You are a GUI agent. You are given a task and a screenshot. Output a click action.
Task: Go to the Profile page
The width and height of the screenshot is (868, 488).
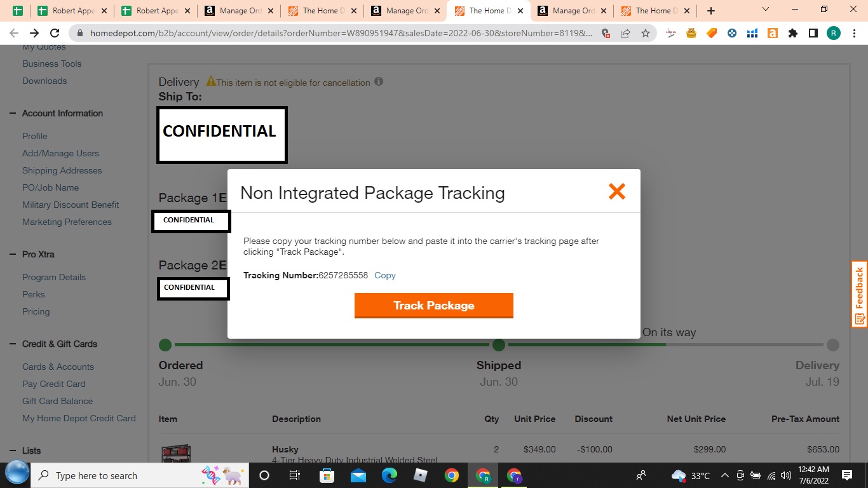(x=35, y=136)
